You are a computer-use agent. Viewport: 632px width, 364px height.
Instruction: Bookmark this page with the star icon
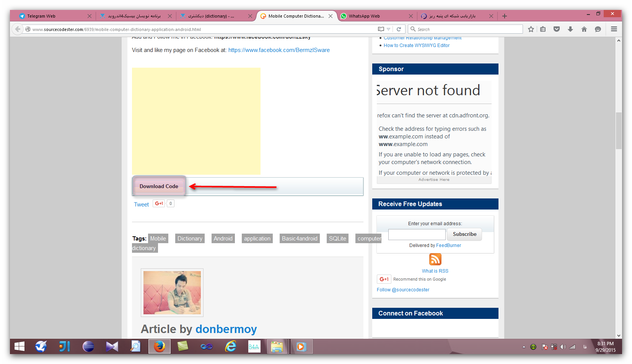tap(531, 29)
